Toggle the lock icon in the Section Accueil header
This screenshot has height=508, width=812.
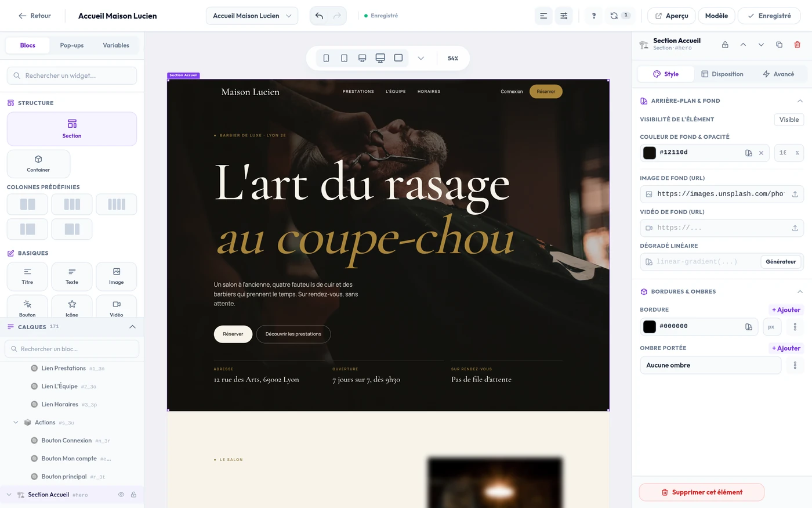click(x=725, y=45)
